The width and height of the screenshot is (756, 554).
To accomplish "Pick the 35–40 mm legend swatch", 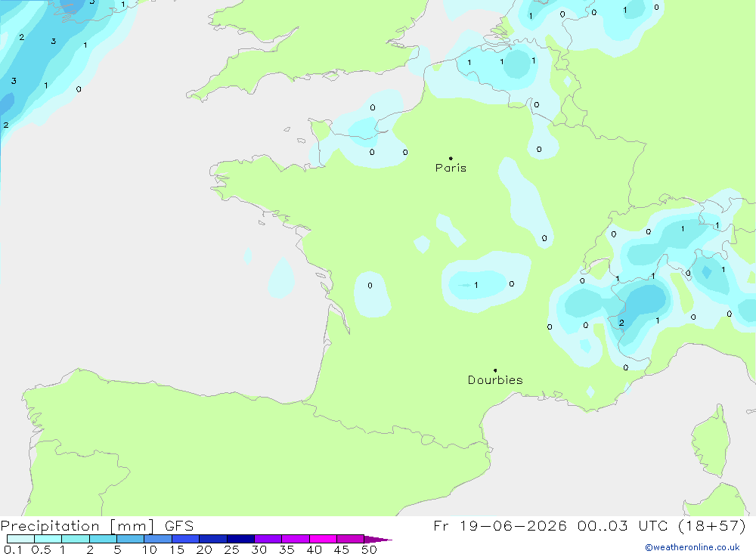I will [x=296, y=539].
